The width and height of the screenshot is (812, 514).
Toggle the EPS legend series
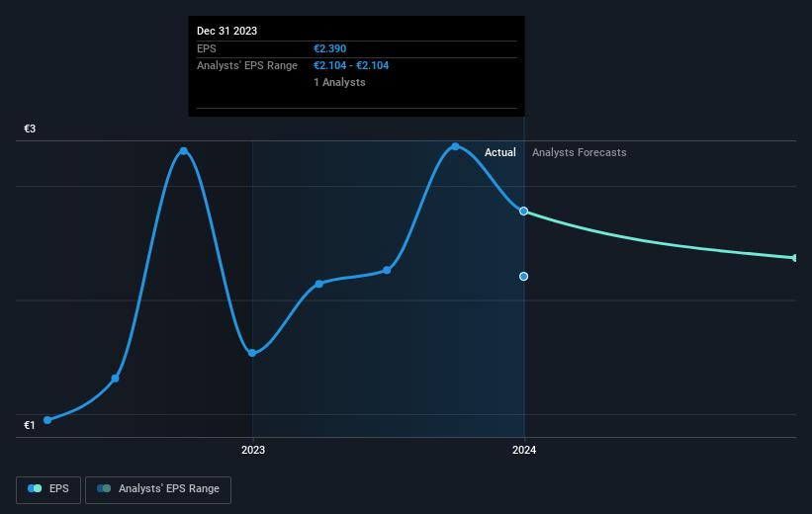pyautogui.click(x=48, y=489)
